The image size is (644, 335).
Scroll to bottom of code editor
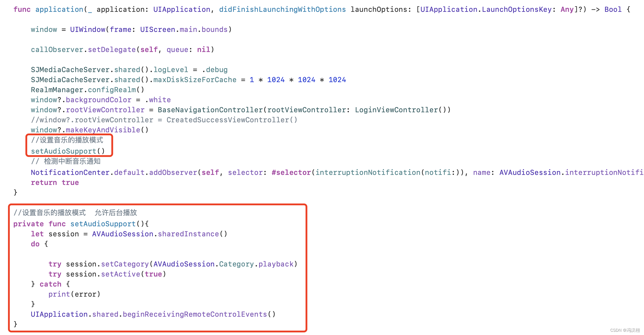pyautogui.click(x=322, y=324)
